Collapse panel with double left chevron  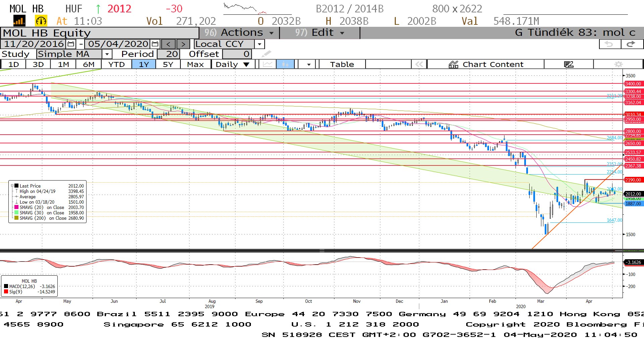(419, 64)
